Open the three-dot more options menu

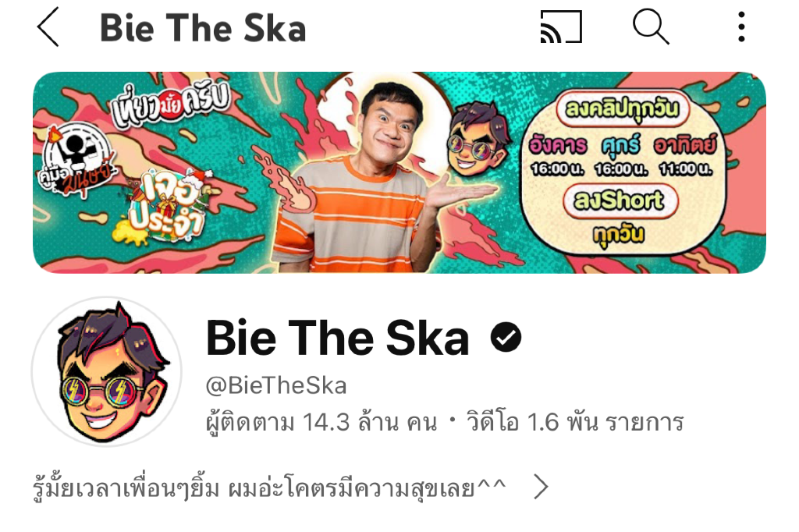(x=741, y=27)
